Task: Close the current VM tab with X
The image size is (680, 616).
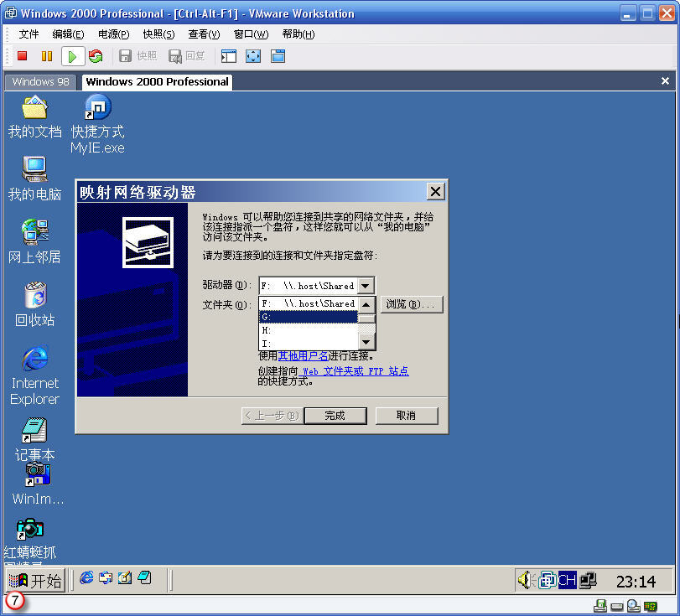Action: click(665, 81)
